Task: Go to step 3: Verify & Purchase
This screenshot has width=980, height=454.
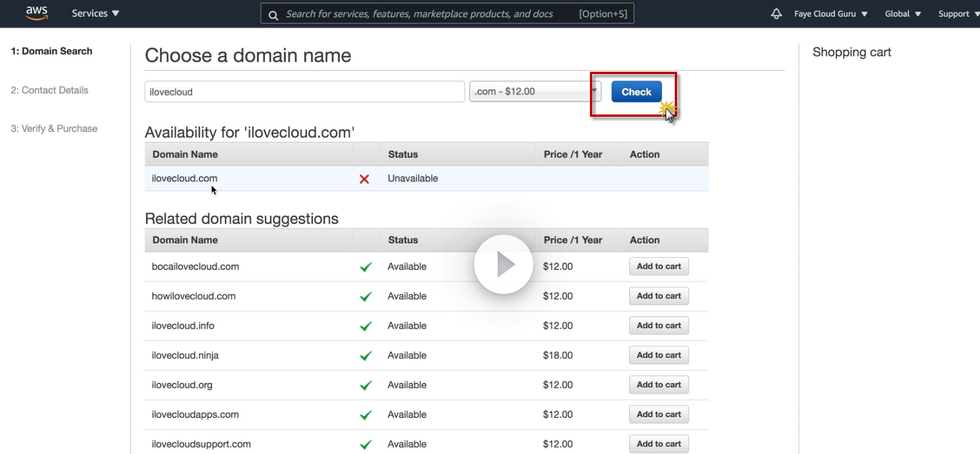Action: [54, 129]
